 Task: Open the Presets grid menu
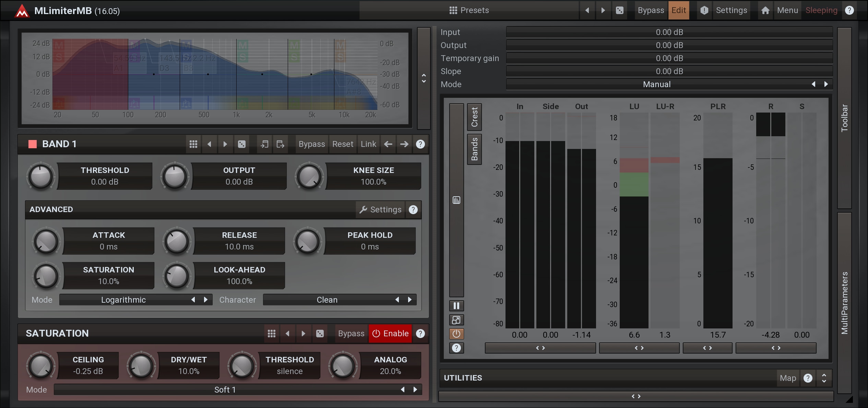(469, 10)
